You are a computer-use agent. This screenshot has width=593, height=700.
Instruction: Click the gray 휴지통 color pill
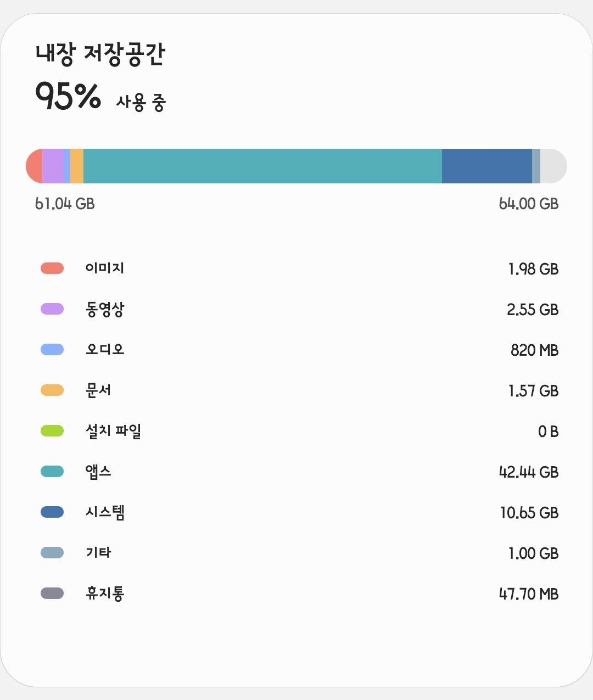coord(52,593)
